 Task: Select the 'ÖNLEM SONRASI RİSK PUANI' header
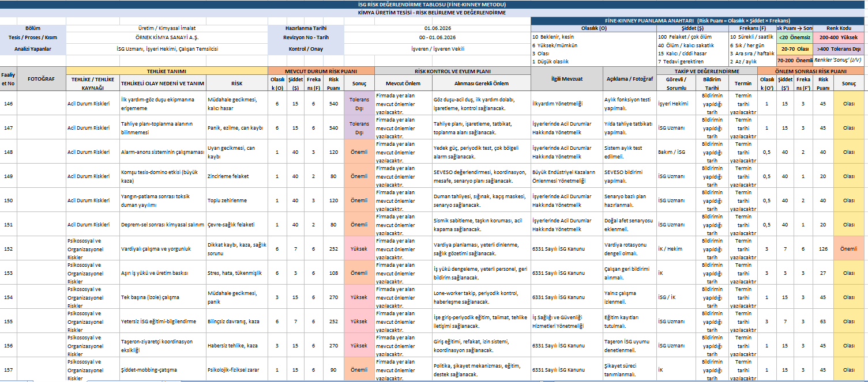coord(811,71)
